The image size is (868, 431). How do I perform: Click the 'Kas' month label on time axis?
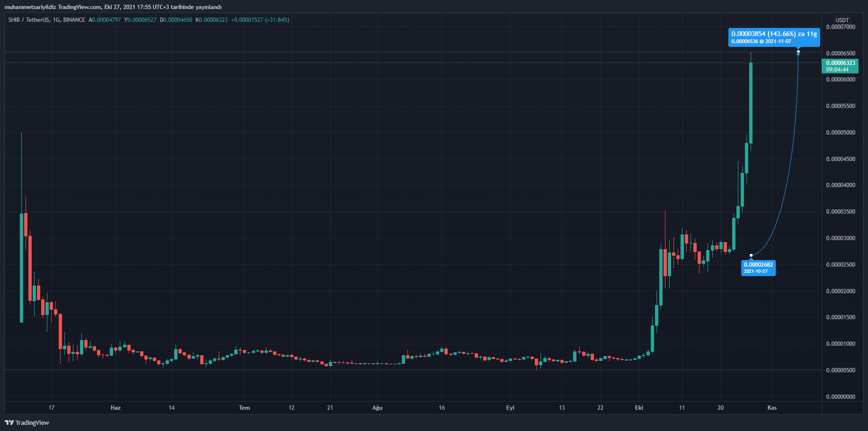(x=772, y=408)
